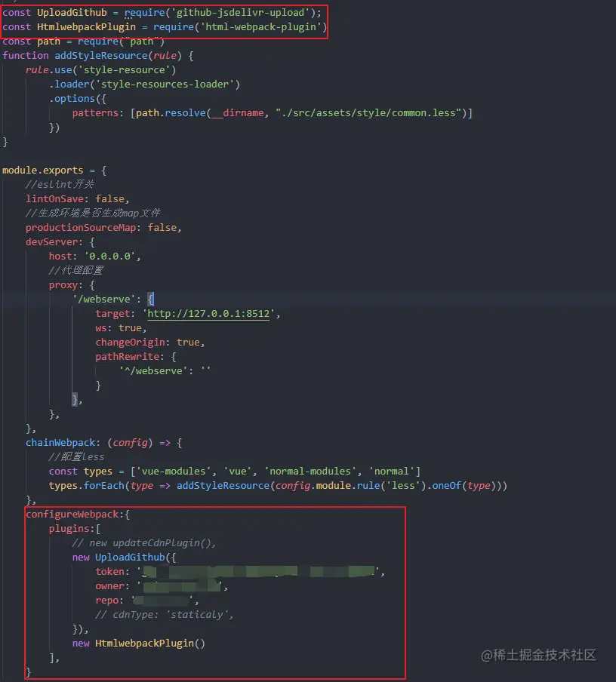The image size is (616, 682).
Task: Click 'normal-modules' string in types array
Action: click(310, 472)
